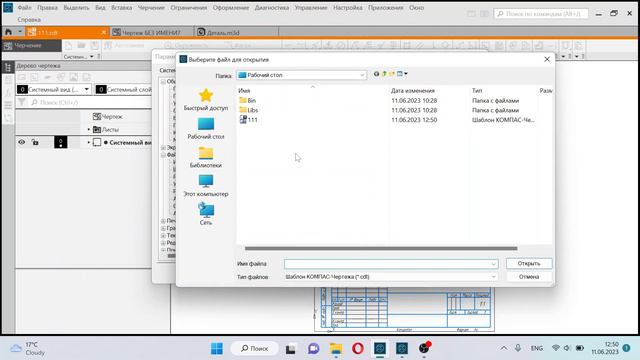Toggle checkbox next to Системный вид
The image size is (640, 360).
pos(97,142)
